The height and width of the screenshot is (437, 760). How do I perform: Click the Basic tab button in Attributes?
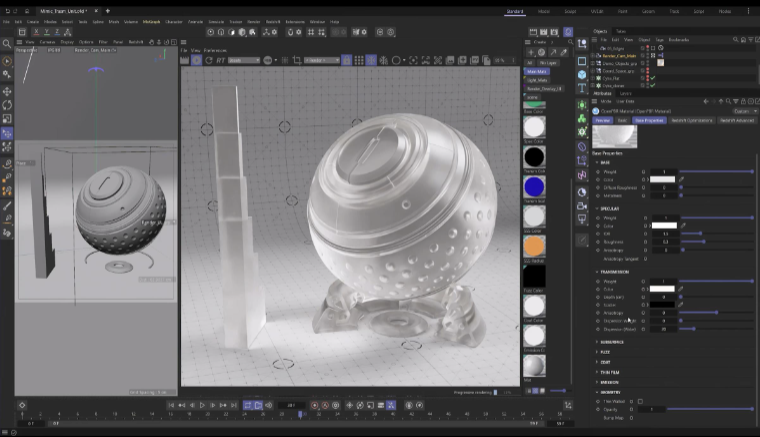point(622,120)
